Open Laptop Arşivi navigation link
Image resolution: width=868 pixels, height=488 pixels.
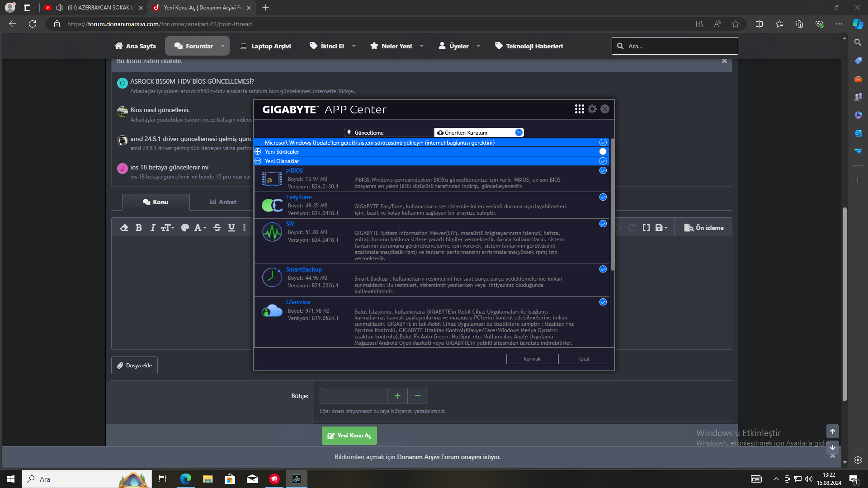point(265,46)
